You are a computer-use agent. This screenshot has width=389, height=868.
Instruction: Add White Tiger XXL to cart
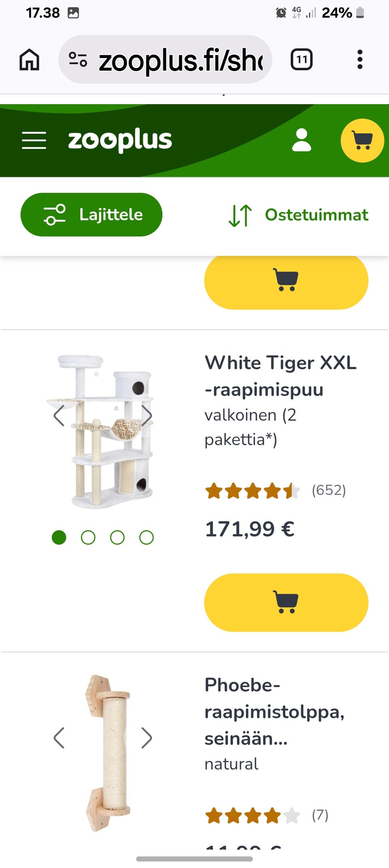pyautogui.click(x=286, y=602)
